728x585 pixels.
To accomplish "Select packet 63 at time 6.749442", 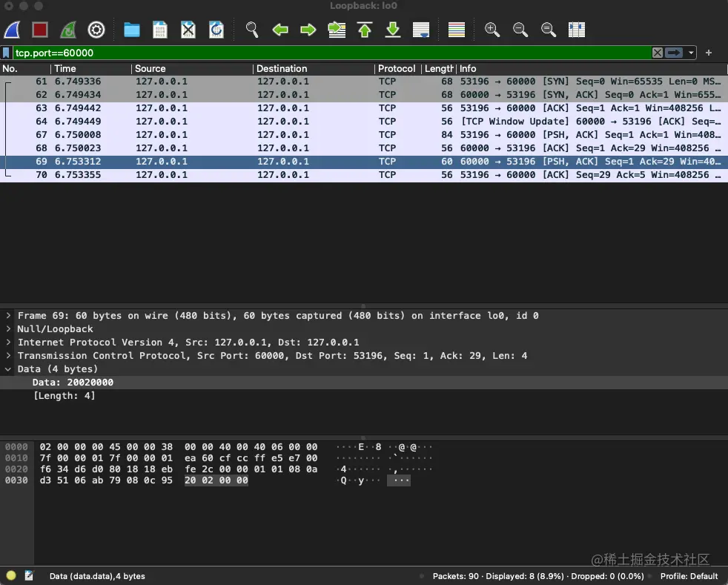I will (364, 108).
